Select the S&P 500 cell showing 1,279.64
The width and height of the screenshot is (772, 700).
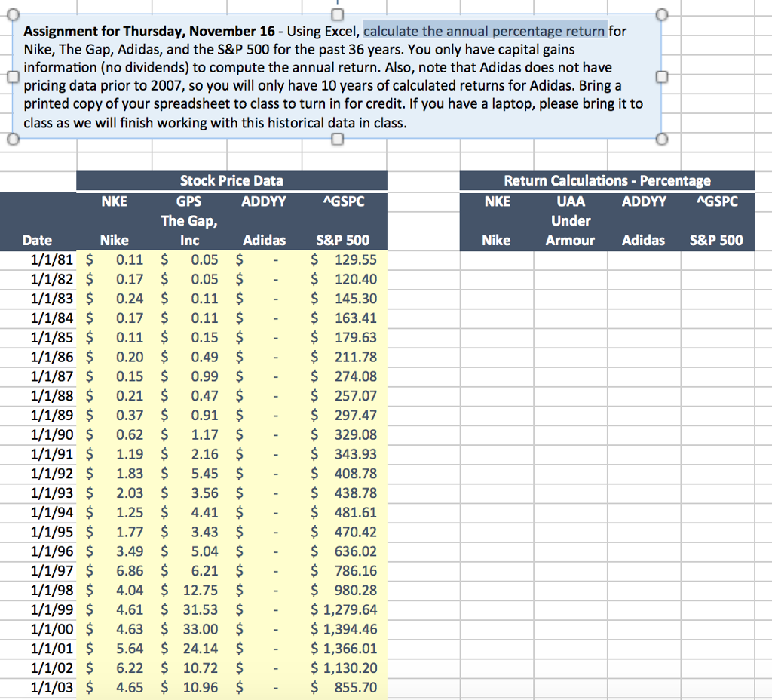343,610
